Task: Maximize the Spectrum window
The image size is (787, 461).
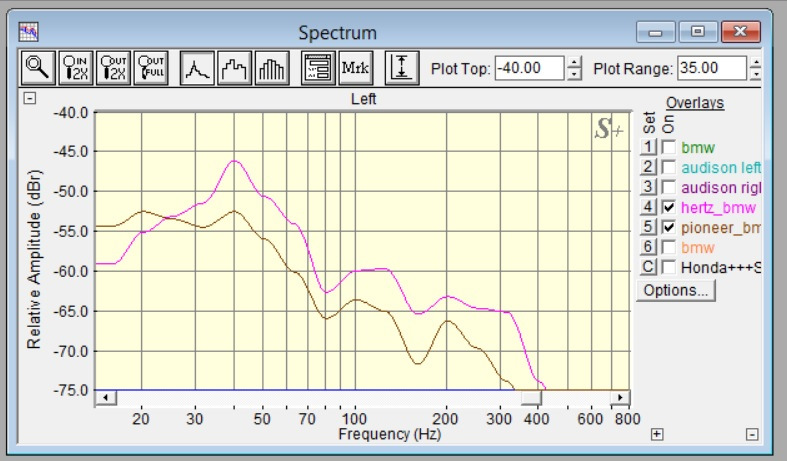Action: click(x=698, y=32)
